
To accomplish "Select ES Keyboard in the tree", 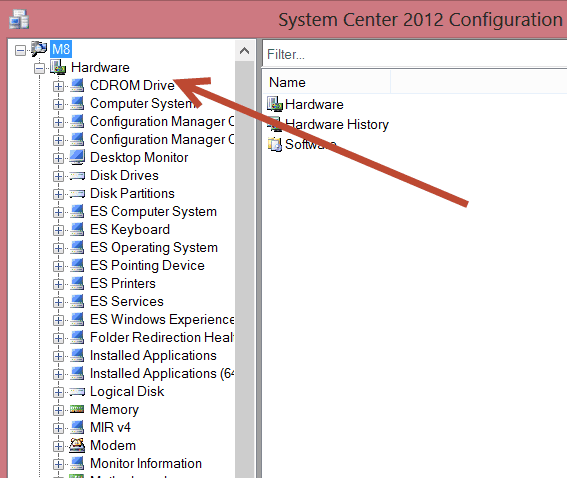I will click(x=130, y=230).
